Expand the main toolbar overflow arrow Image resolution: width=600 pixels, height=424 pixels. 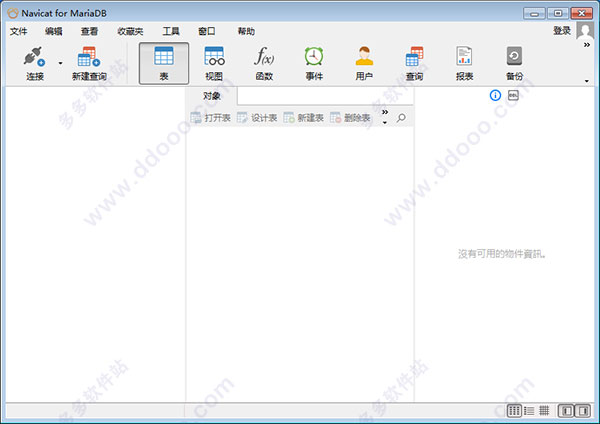pyautogui.click(x=587, y=81)
